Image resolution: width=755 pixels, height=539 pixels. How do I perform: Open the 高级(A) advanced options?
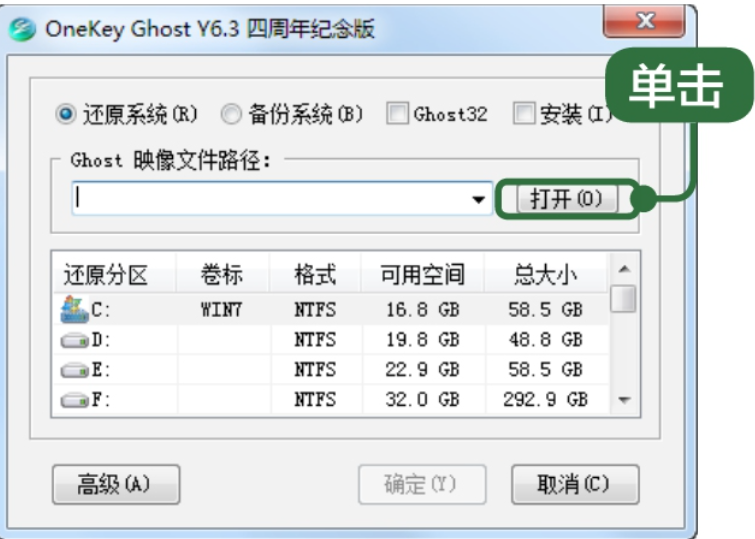point(116,485)
